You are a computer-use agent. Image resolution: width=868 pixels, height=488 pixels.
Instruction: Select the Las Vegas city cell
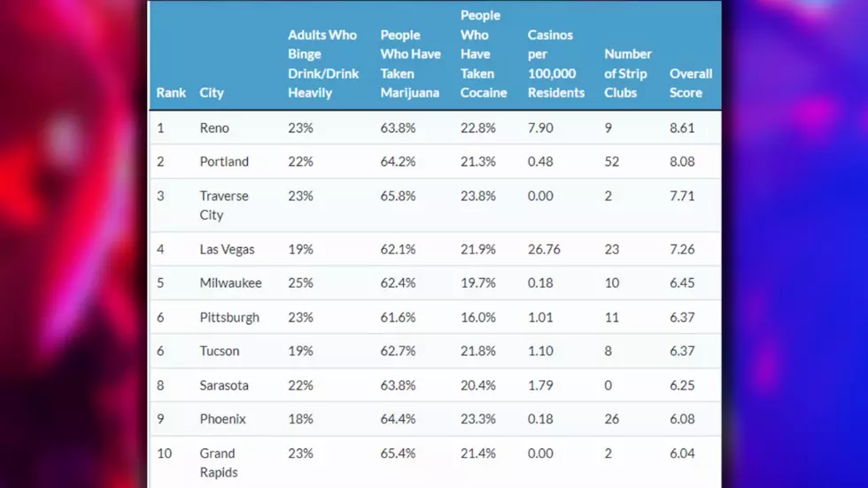click(227, 250)
